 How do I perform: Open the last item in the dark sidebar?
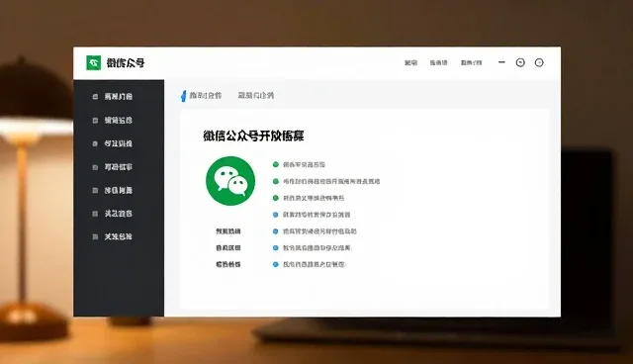[x=113, y=236]
